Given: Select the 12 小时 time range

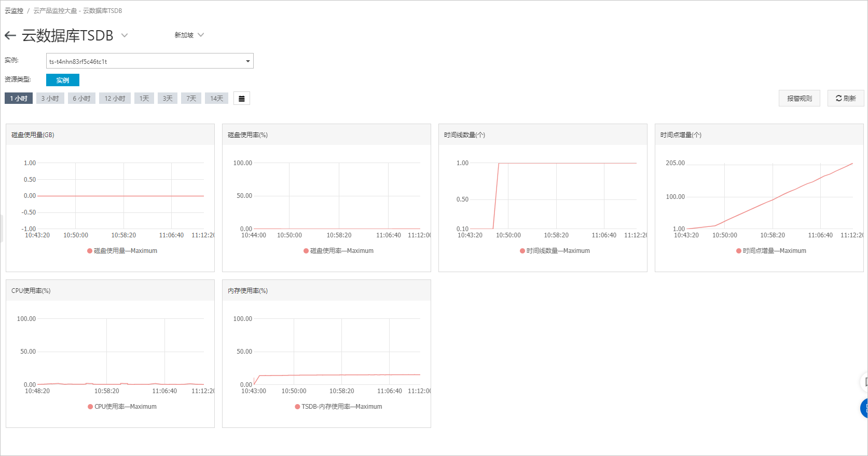Looking at the screenshot, I should (115, 98).
